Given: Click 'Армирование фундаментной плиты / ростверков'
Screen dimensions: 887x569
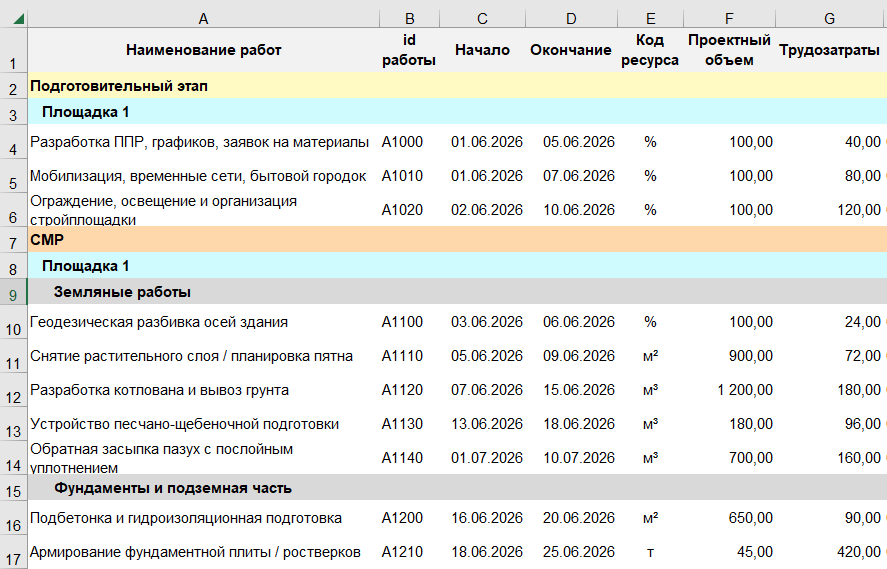Looking at the screenshot, I should coord(204,552).
